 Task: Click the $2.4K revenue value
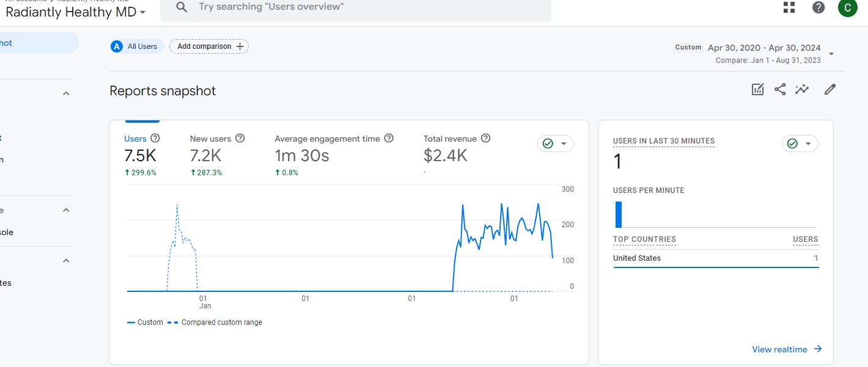(x=446, y=156)
